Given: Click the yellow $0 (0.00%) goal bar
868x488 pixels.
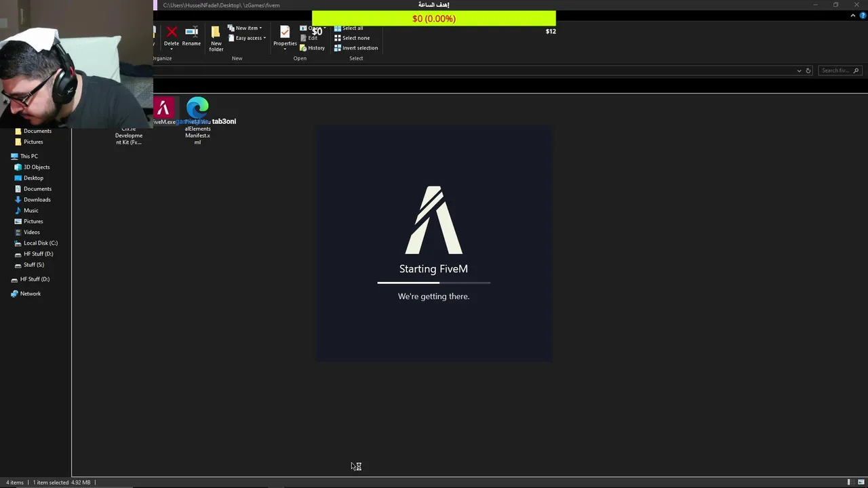Looking at the screenshot, I should click(434, 19).
